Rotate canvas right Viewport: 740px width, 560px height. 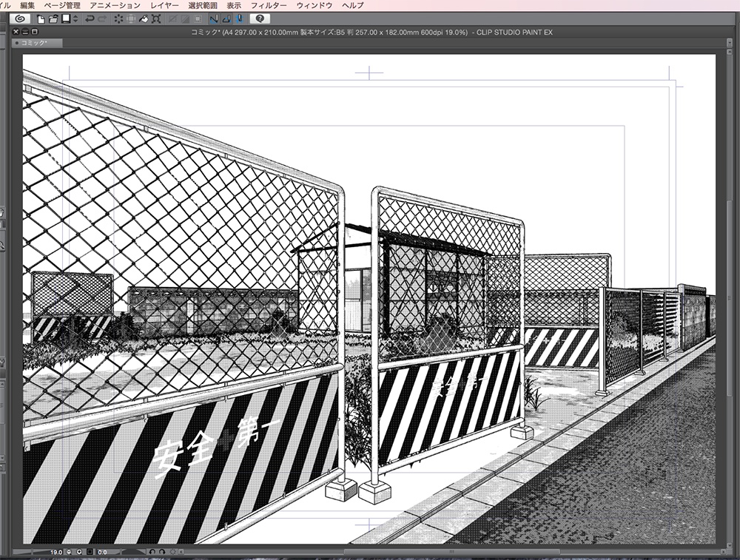[162, 552]
